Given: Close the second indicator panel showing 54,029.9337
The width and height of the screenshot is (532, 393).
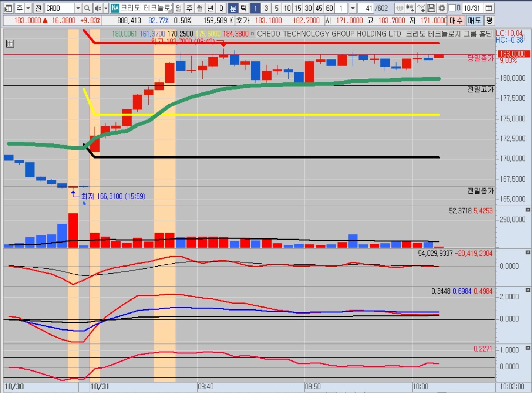Looking at the screenshot, I should 528,253.
